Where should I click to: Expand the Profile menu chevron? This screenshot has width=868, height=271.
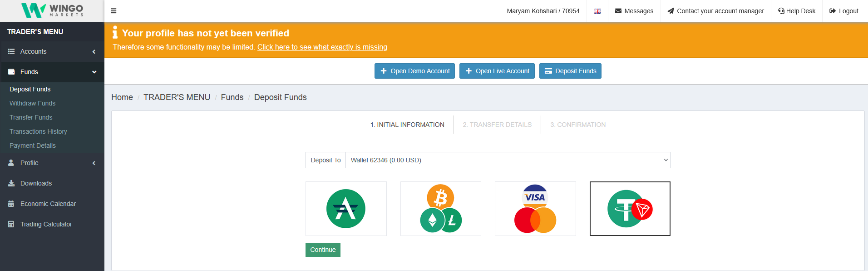click(x=94, y=163)
